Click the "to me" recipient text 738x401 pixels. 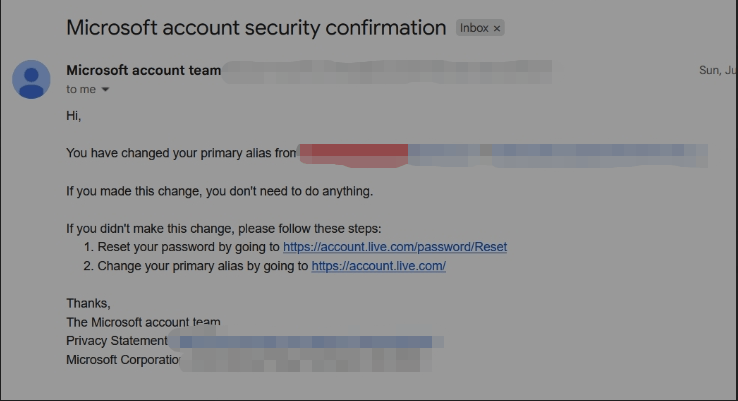(x=81, y=90)
